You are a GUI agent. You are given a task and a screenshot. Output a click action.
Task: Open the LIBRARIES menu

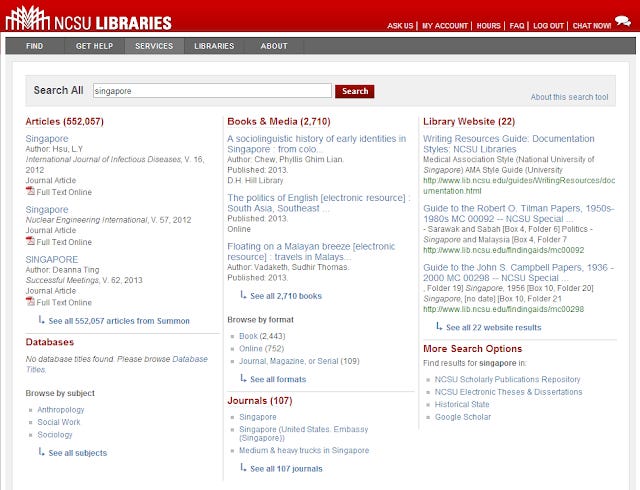point(214,46)
